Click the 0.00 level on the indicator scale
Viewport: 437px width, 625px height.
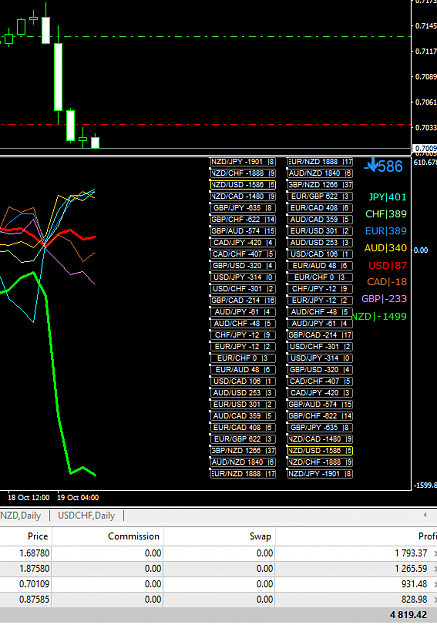point(421,250)
